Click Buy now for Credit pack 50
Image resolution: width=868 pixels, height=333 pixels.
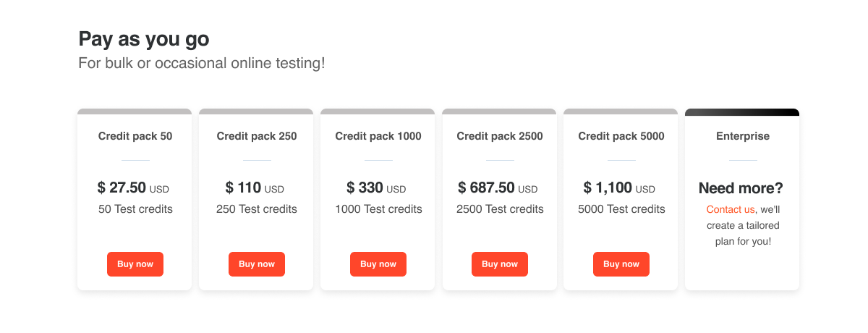point(135,264)
